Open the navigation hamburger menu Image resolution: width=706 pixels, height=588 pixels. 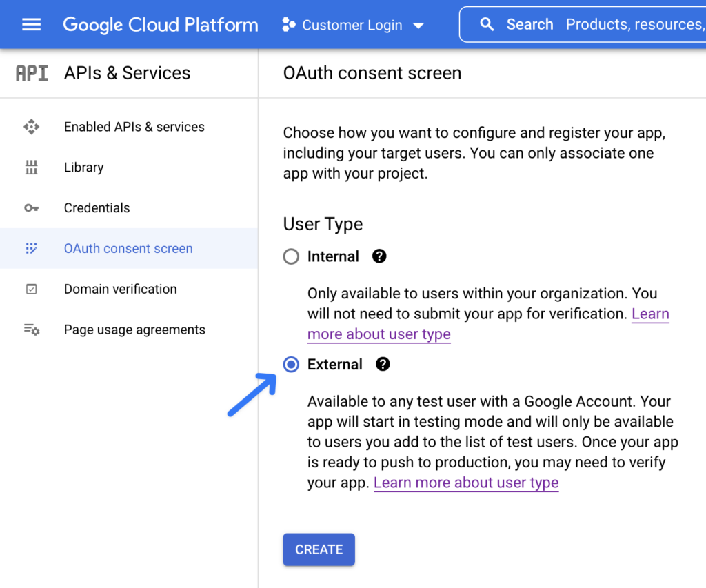(x=30, y=24)
